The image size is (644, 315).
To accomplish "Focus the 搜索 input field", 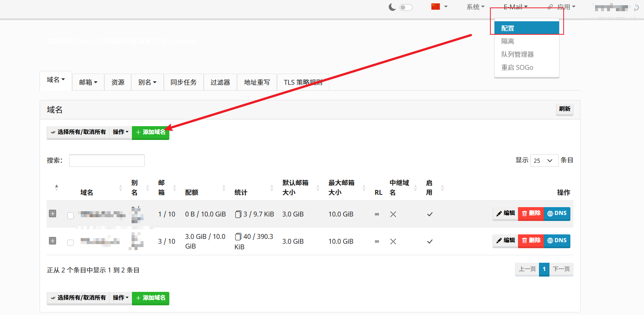I will coord(107,160).
